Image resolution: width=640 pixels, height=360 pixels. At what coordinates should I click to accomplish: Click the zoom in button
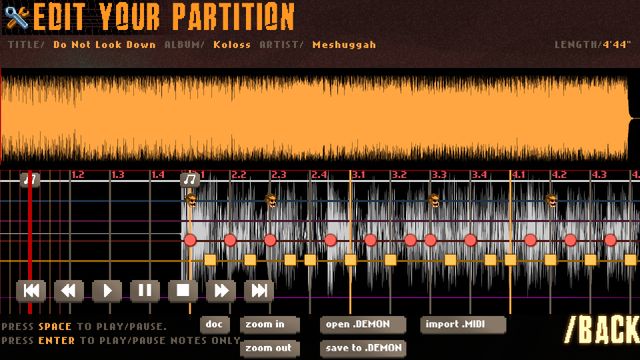click(269, 325)
